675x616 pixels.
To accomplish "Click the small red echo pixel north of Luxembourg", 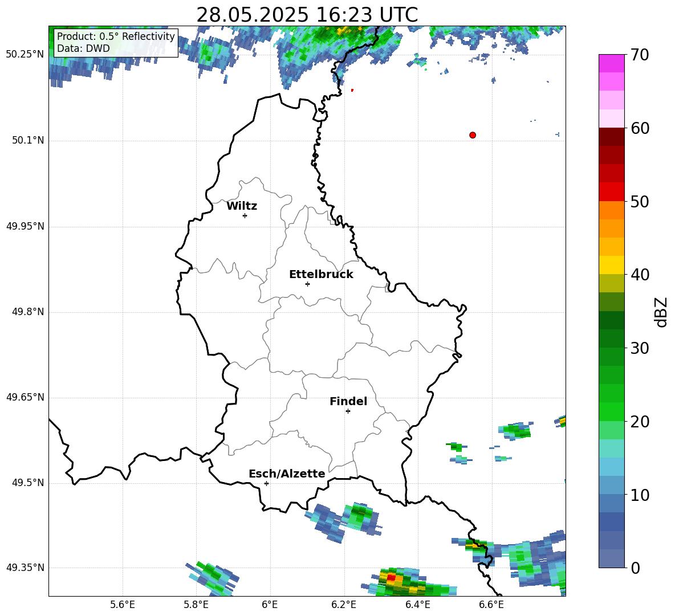I will (x=352, y=90).
